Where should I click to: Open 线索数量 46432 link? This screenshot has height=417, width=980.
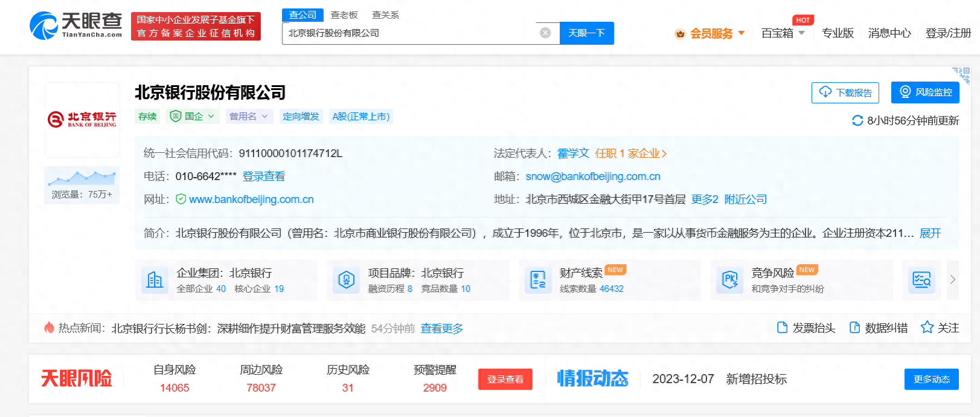point(592,289)
